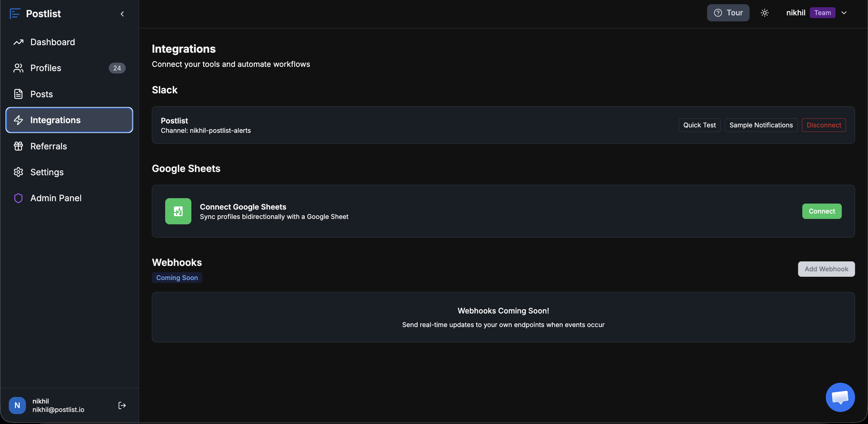Toggle light mode with the sun icon
Screen dimensions: 868x424
click(765, 12)
